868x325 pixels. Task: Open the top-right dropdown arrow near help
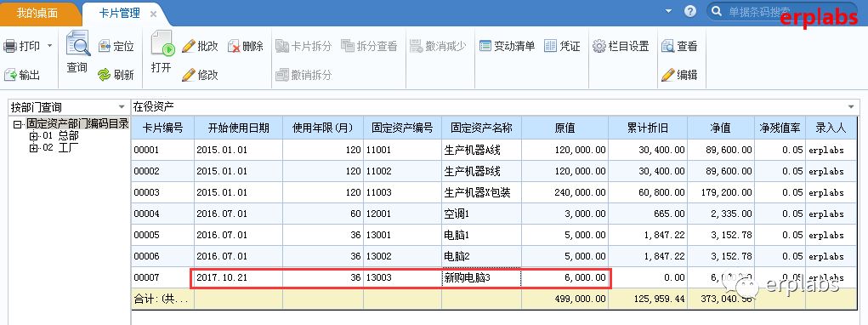coord(669,11)
